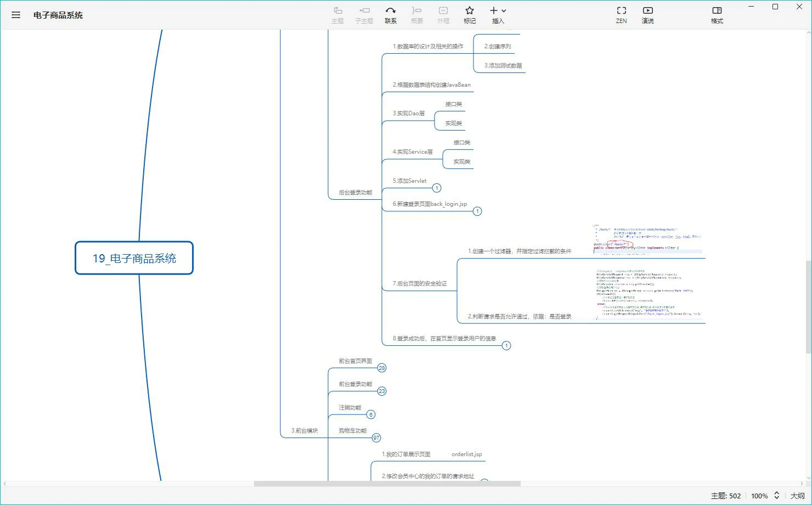812x505 pixels.
Task: Select topic 2.根据数据表结构创建JavaBean
Action: 432,85
